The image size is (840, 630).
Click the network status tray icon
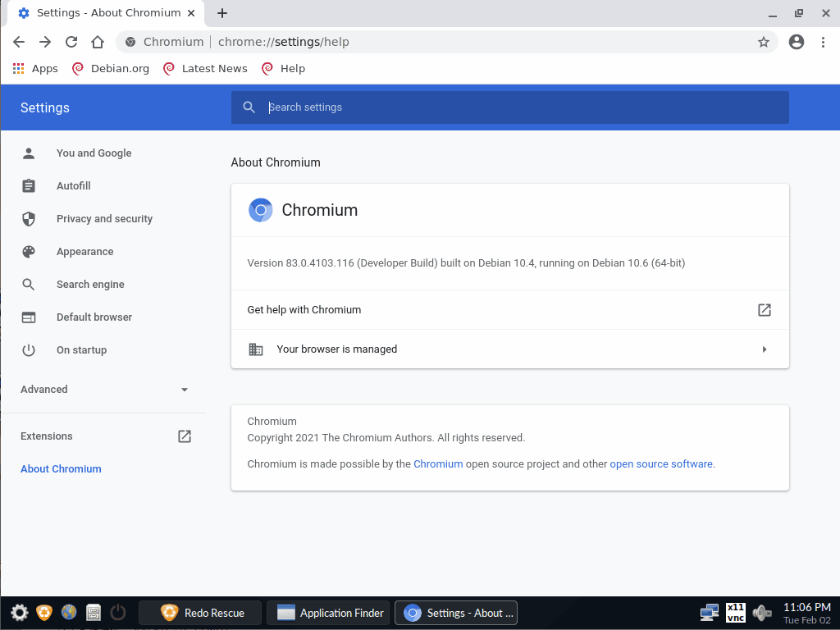pos(710,612)
